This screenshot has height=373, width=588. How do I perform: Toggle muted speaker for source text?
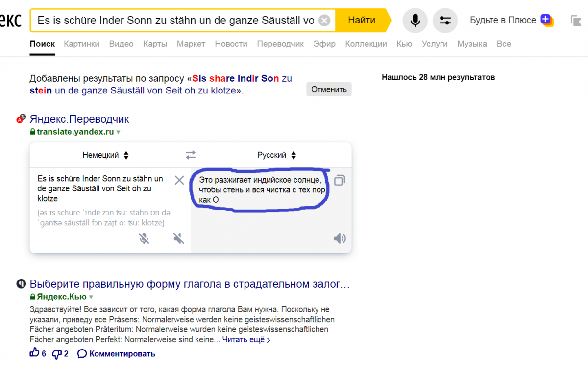179,238
